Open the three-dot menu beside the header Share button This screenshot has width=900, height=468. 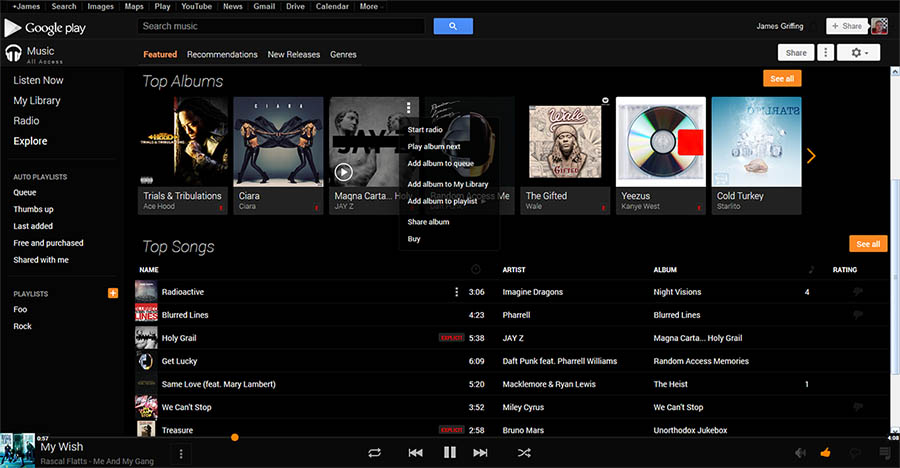[x=825, y=52]
